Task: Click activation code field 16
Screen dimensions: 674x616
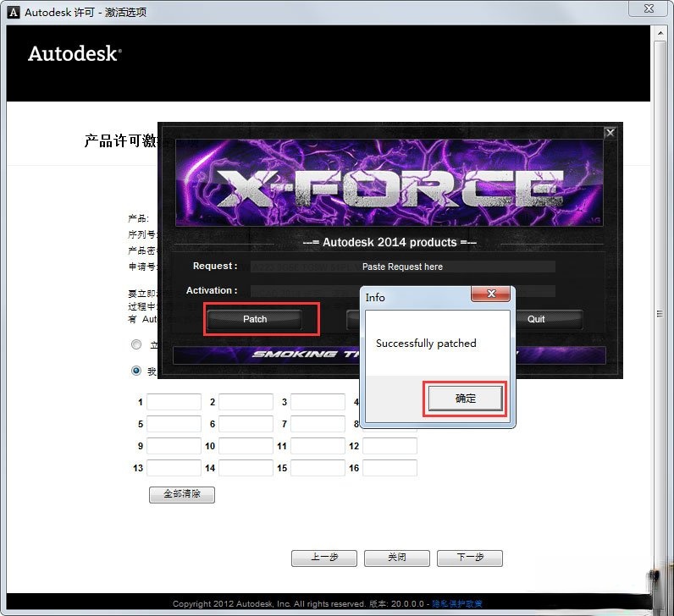Action: click(x=389, y=468)
